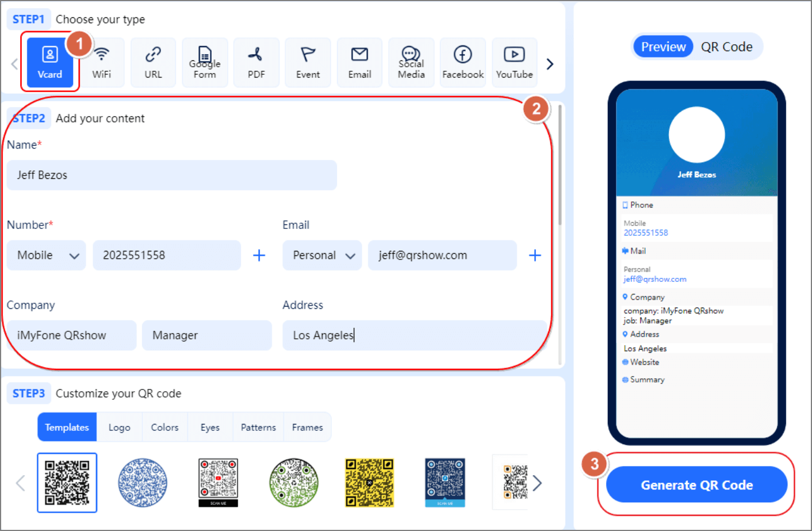Click the phone number field 2025551558
The width and height of the screenshot is (812, 531).
167,255
